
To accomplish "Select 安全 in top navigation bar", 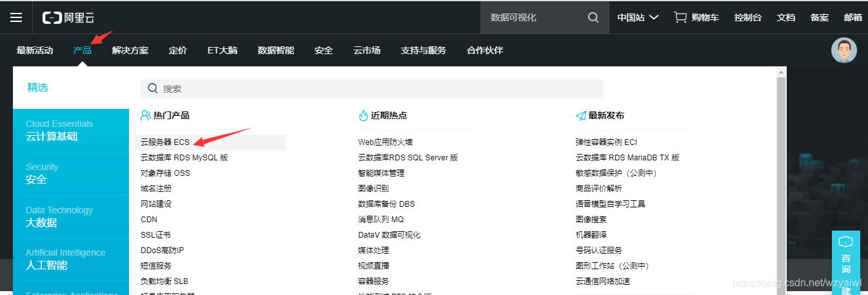I will 324,50.
